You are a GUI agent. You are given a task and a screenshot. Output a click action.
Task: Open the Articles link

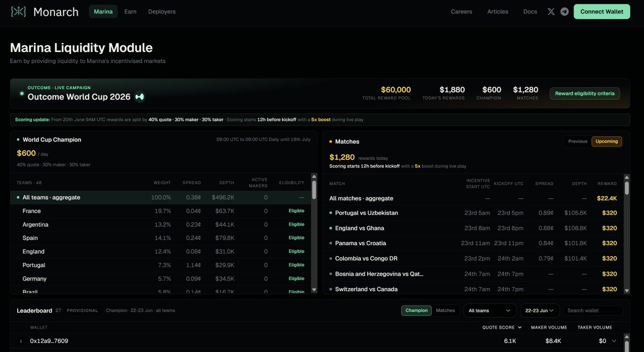click(x=497, y=11)
